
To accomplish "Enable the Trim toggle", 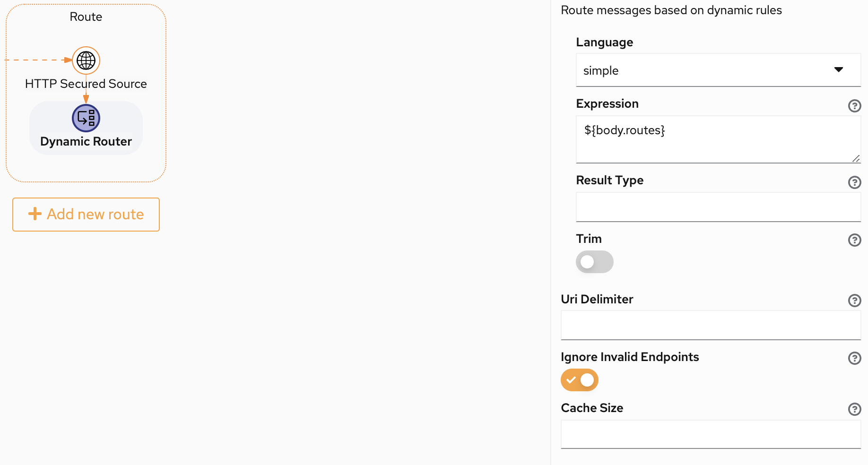I will [x=594, y=262].
